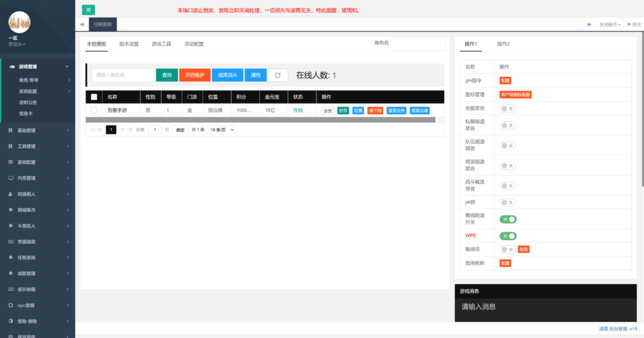Expand the 基础管理 sidebar menu
The image size is (644, 338).
[x=38, y=131]
